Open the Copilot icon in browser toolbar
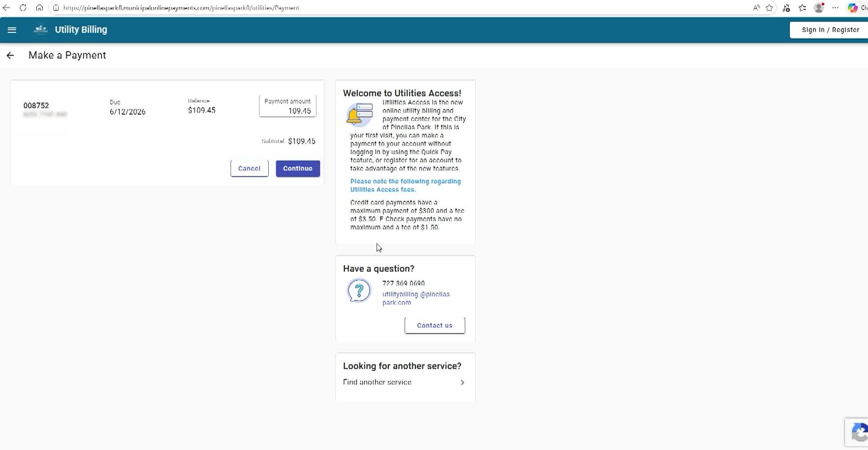This screenshot has width=868, height=450. (x=852, y=8)
